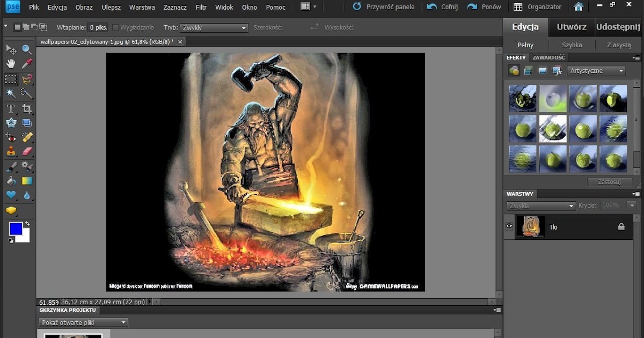Select the Magnetic Lasso tool

tap(27, 79)
